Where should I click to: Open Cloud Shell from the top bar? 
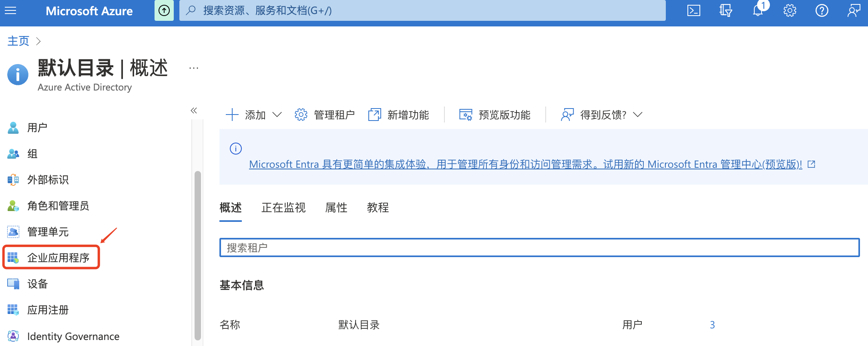click(693, 10)
